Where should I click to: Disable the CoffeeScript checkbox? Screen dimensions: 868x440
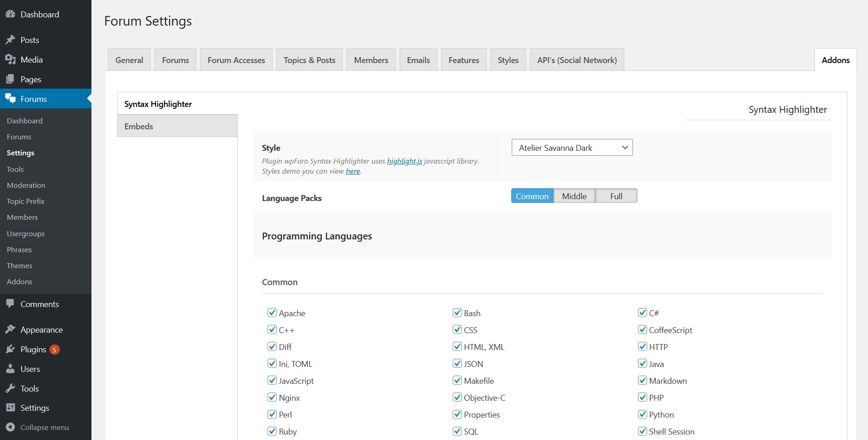(x=642, y=329)
